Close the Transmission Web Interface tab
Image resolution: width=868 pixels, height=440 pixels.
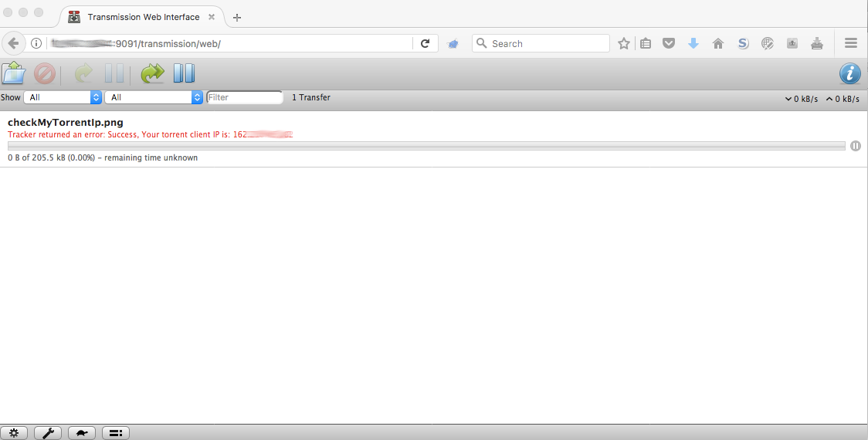click(212, 17)
